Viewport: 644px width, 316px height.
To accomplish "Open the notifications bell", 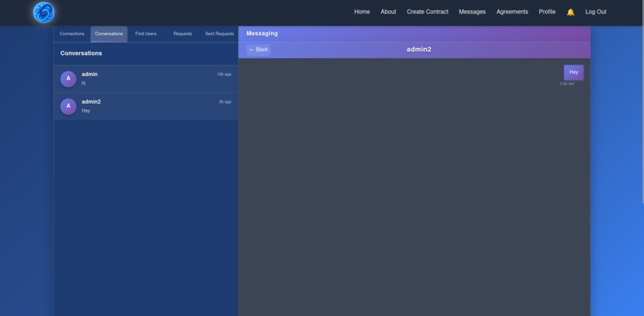I will 570,12.
